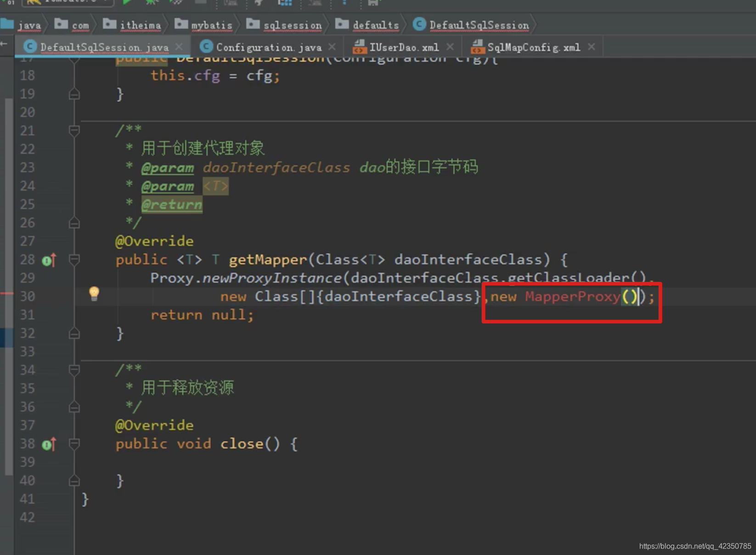
Task: Click the class icon on DefaultSqlSession.java tab
Action: pyautogui.click(x=30, y=46)
